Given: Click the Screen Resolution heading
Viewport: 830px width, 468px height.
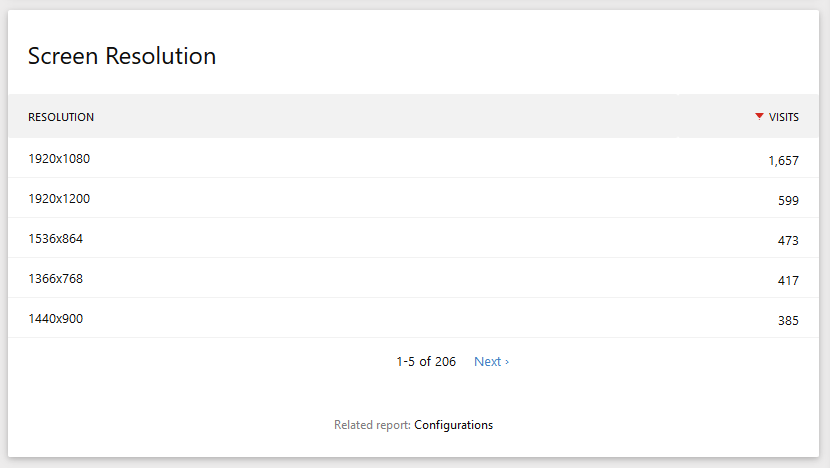Looking at the screenshot, I should coord(122,56).
